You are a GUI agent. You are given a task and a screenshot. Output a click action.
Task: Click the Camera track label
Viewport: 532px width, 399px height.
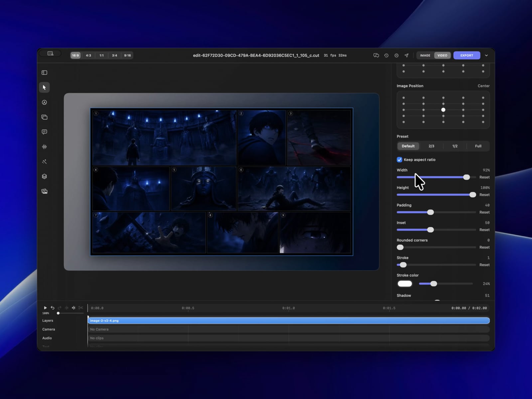49,329
